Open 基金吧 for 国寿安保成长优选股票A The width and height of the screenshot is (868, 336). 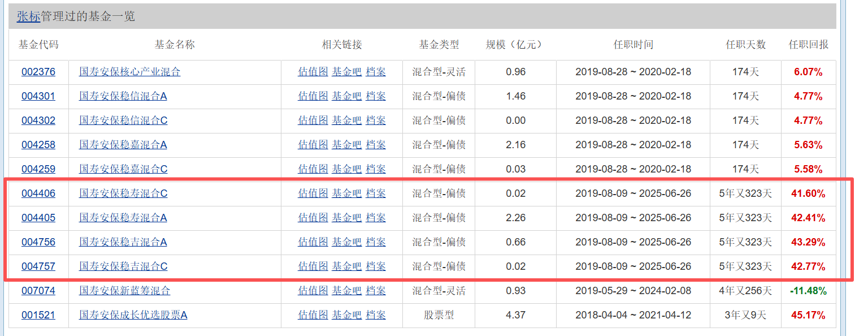tap(346, 315)
